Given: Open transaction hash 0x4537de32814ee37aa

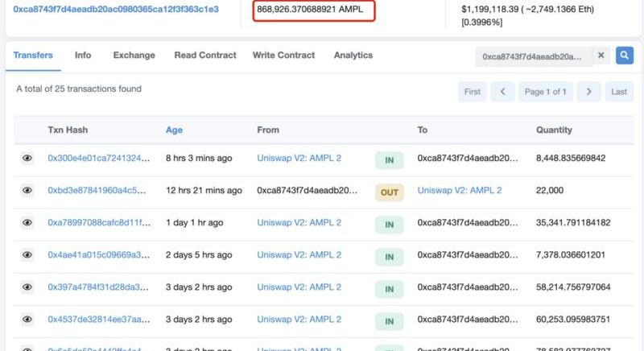Looking at the screenshot, I should tap(99, 319).
